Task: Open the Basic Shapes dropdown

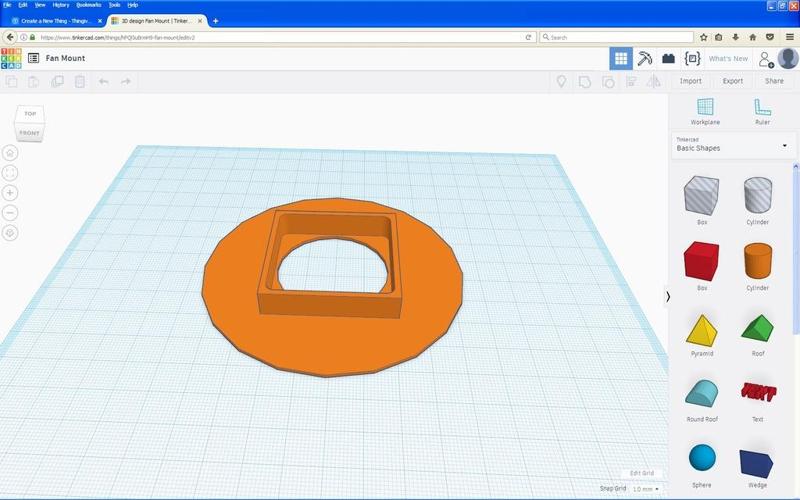Action: tap(731, 145)
